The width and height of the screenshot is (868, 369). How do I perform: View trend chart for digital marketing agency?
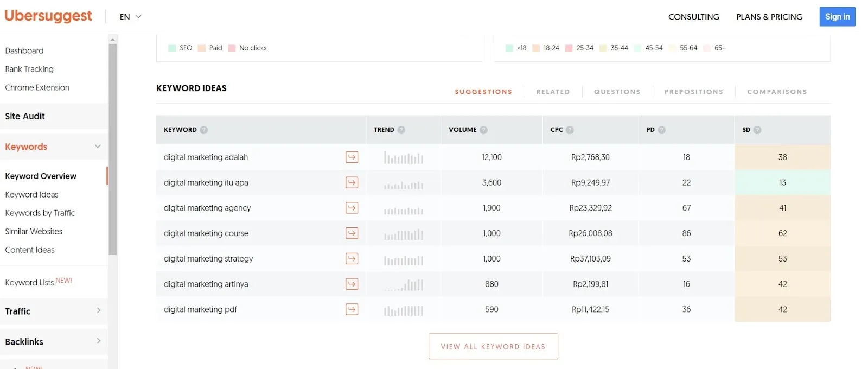[404, 211]
